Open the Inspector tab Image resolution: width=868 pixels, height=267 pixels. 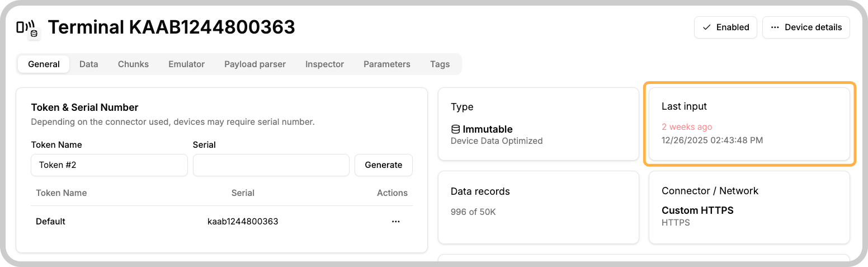pyautogui.click(x=324, y=64)
